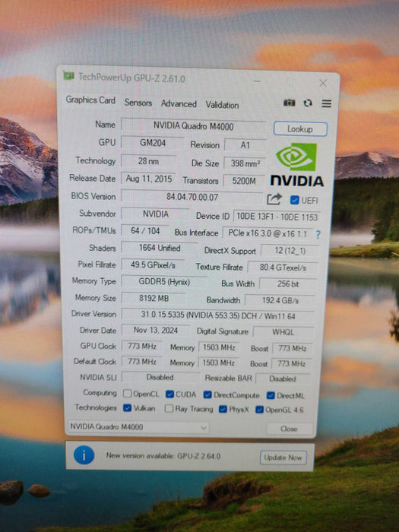Image resolution: width=399 pixels, height=532 pixels.
Task: Click Default Clock row Boost 773 MHz
Action: pos(291,364)
